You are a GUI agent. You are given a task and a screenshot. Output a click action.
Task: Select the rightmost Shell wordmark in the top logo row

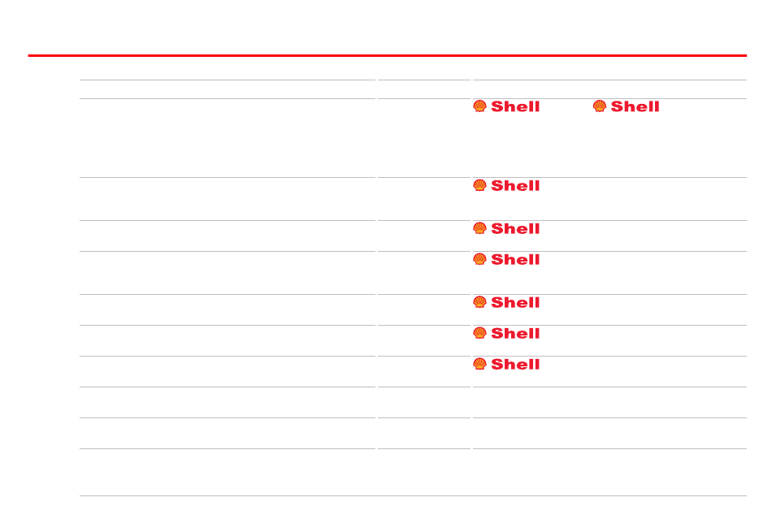pos(635,106)
